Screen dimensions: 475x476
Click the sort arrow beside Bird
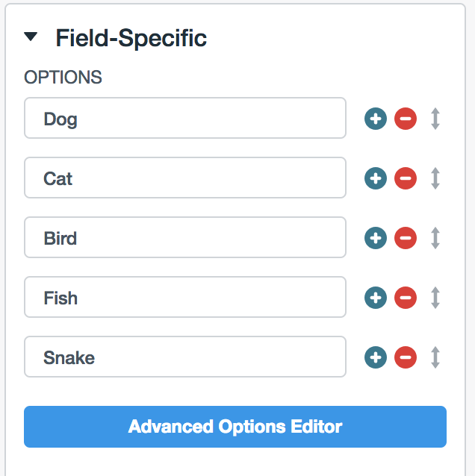435,238
